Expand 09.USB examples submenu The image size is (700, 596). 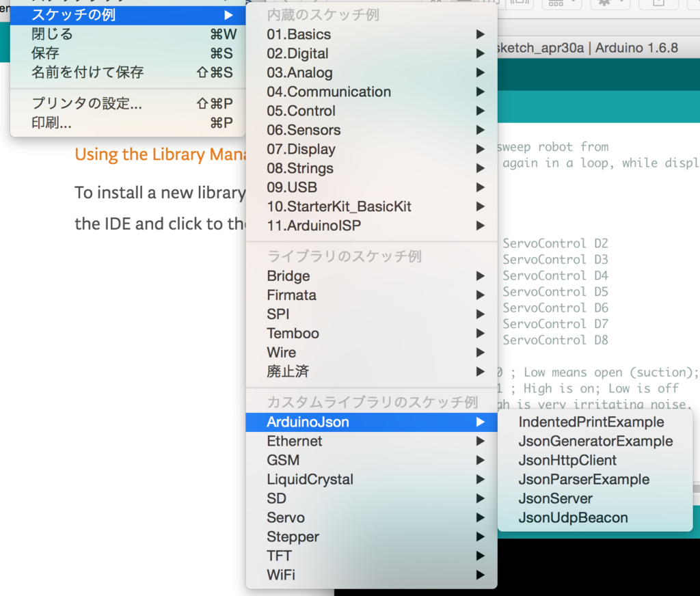[x=371, y=187]
